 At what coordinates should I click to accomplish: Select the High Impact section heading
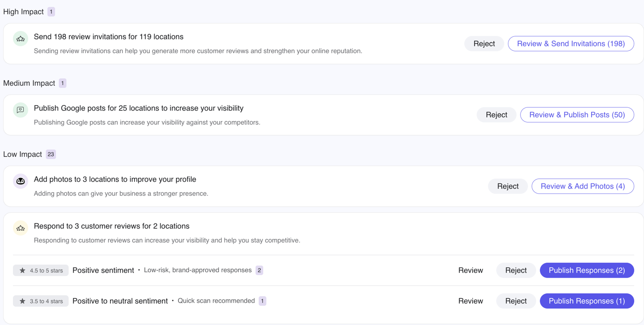click(23, 12)
